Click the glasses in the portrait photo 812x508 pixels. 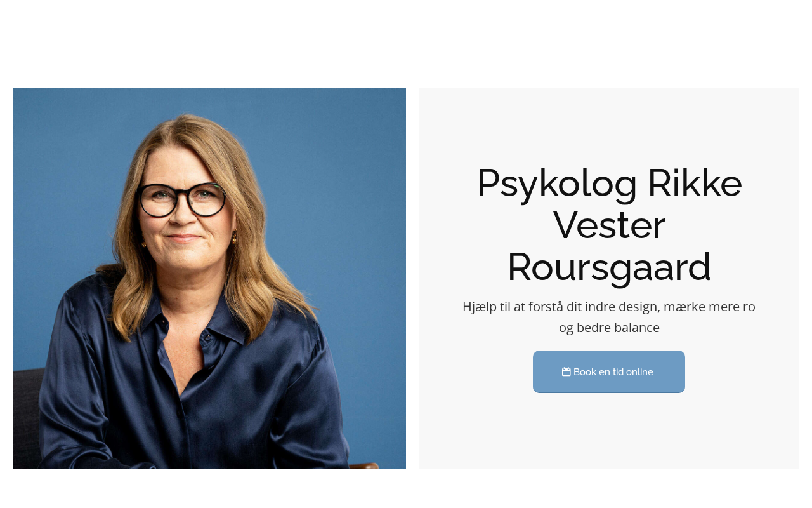[x=182, y=199]
